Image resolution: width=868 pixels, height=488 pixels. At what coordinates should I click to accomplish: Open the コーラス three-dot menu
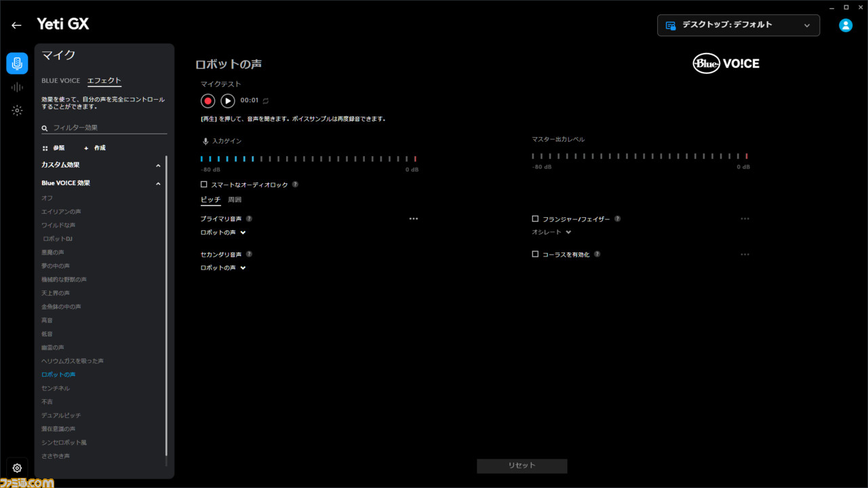(x=745, y=254)
